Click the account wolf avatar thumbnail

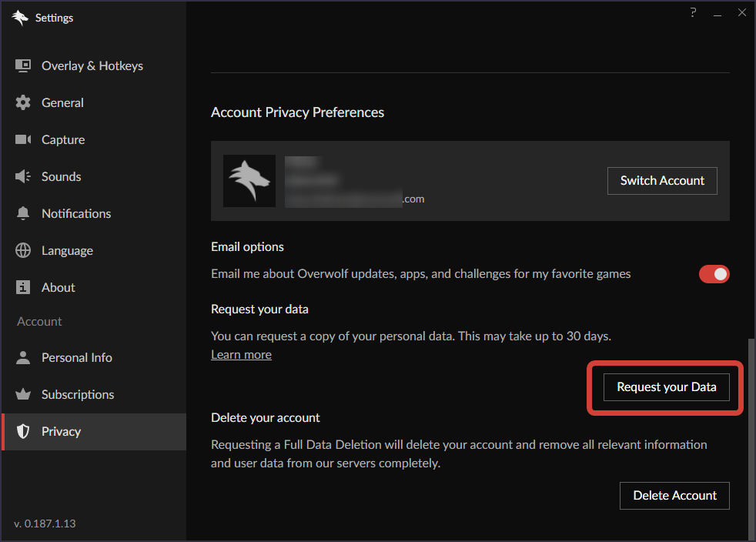pos(249,181)
